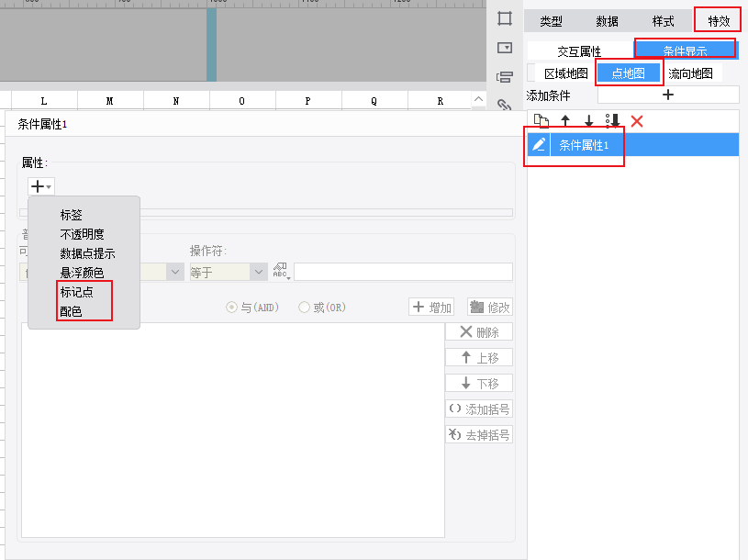748x560 pixels.
Task: Click the add condition plus icon
Action: [x=668, y=95]
